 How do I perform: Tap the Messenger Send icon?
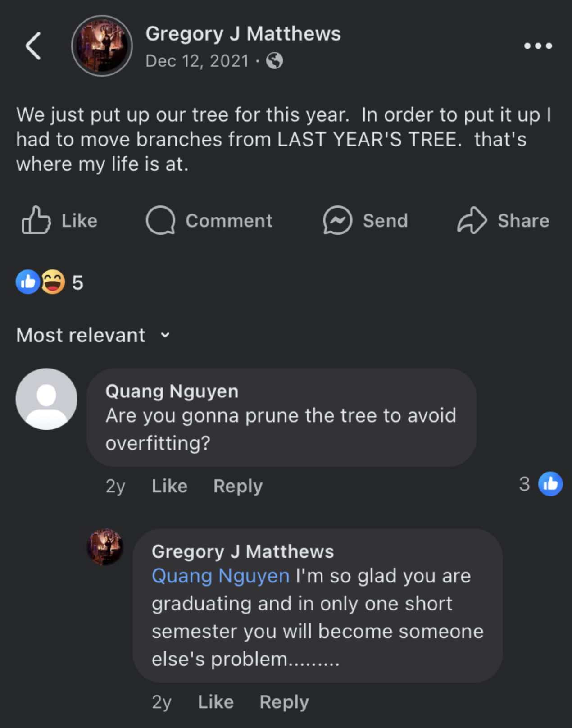click(x=337, y=220)
